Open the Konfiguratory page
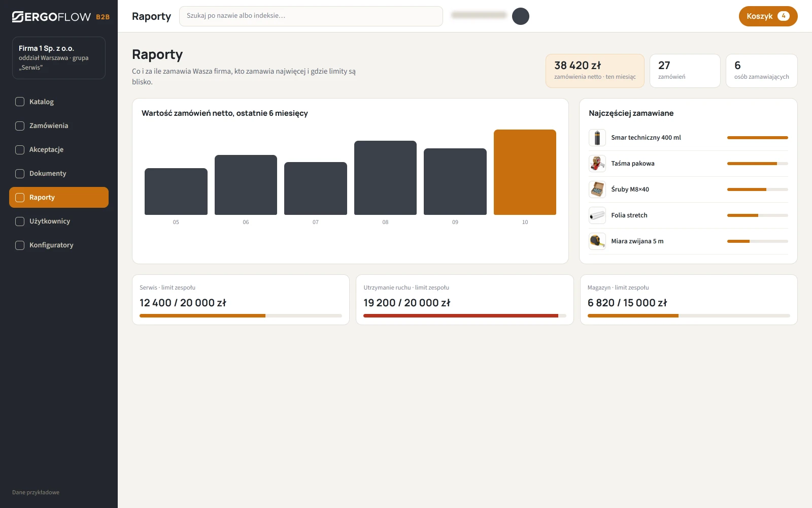Screen dimensions: 812x508 [x=59, y=245]
